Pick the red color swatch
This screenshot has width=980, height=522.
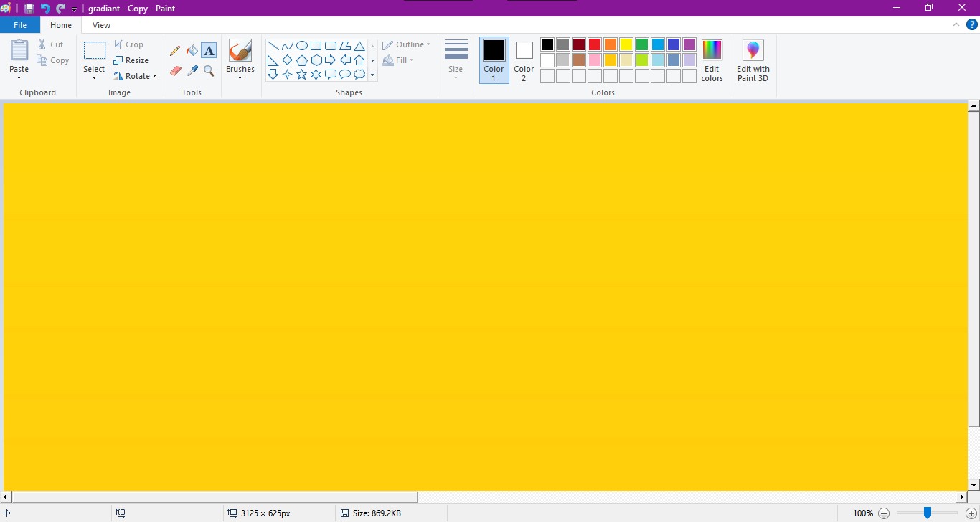pos(595,44)
